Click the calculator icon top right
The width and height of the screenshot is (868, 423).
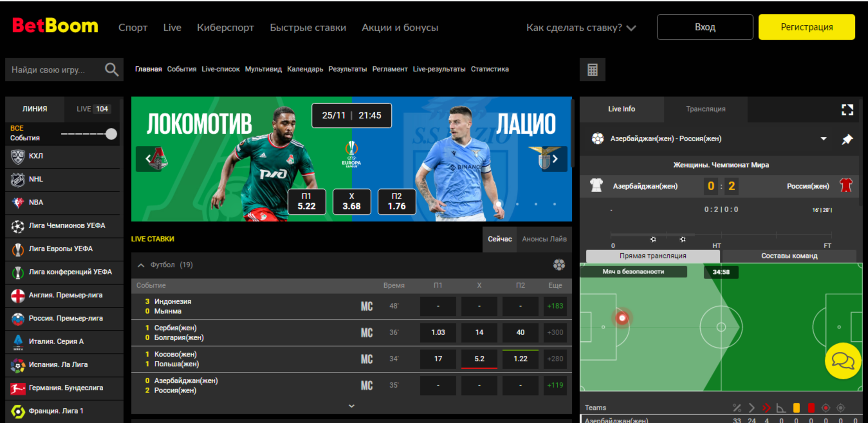(593, 69)
